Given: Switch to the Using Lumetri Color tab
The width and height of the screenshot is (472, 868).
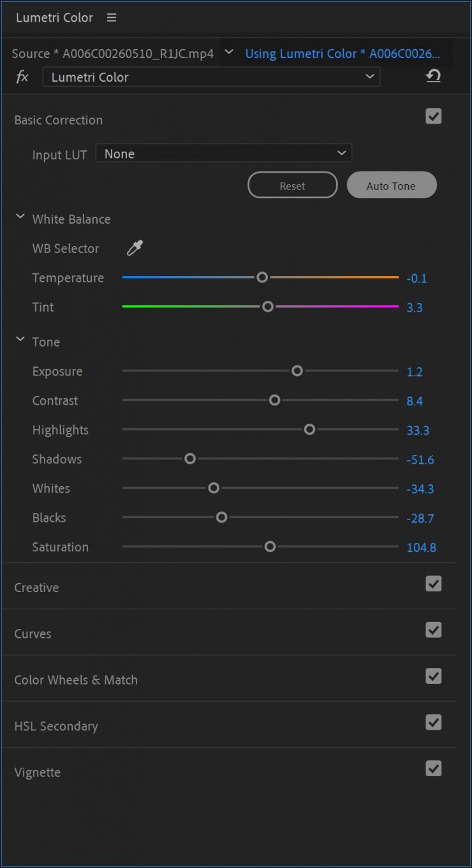Looking at the screenshot, I should [342, 54].
